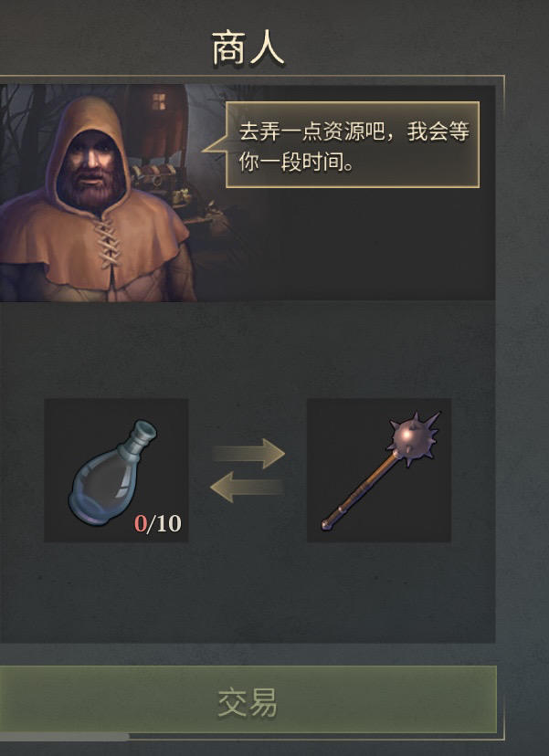This screenshot has width=549, height=756.
Task: Click the flask's bottle neck opening
Action: click(x=143, y=430)
